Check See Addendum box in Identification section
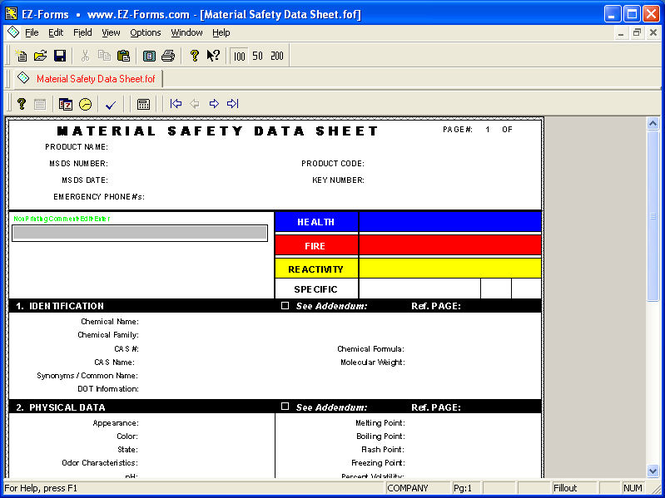This screenshot has height=498, width=665. 285,305
